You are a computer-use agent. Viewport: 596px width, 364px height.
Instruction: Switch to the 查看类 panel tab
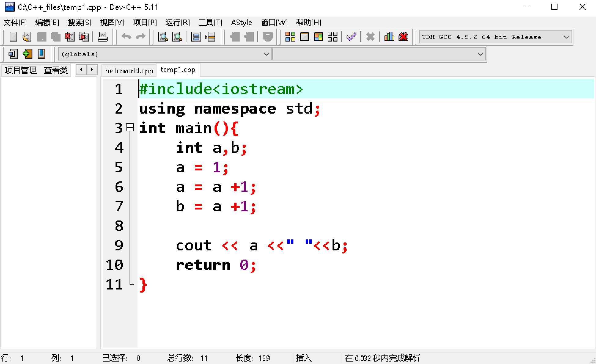tap(56, 70)
